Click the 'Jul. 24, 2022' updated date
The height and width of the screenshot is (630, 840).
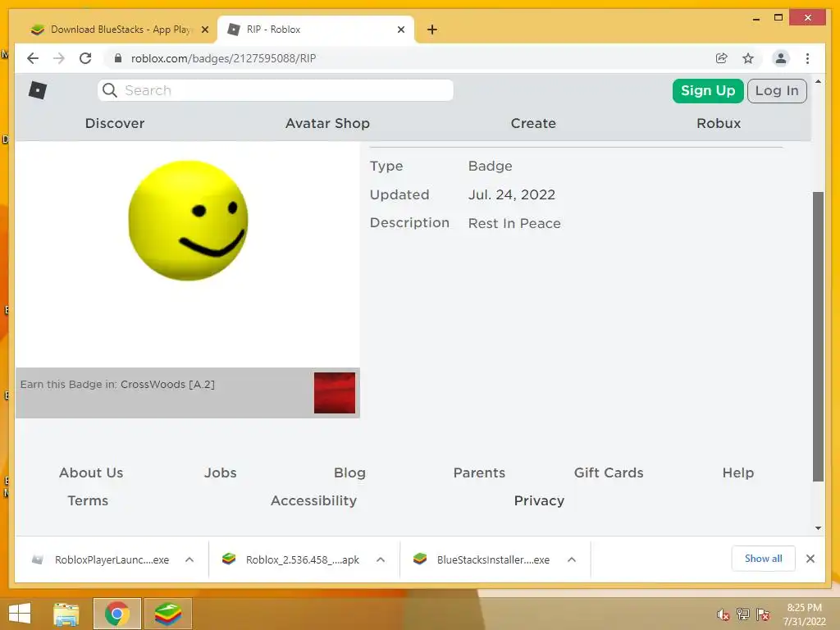pyautogui.click(x=512, y=194)
